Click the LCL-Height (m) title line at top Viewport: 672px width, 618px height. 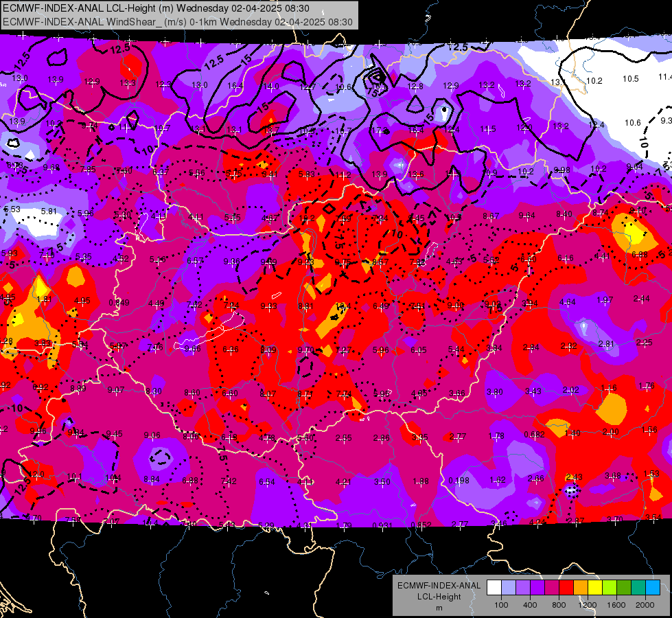[156, 8]
